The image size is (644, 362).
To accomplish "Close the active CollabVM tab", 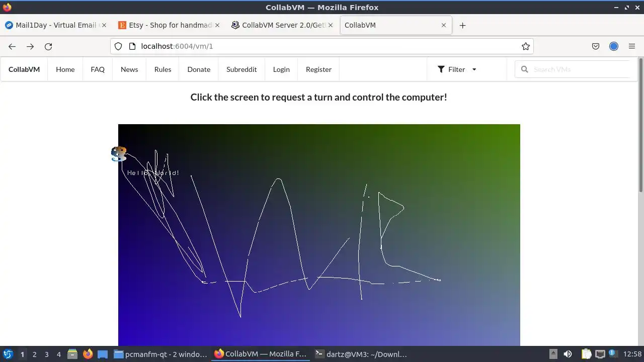I will [444, 25].
